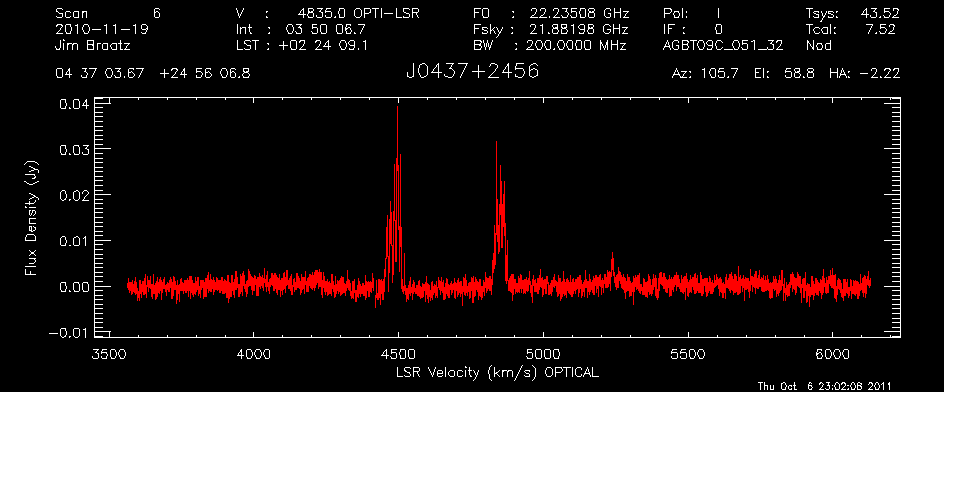
Task: Click the x-axis tick label 5500
Action: point(688,354)
